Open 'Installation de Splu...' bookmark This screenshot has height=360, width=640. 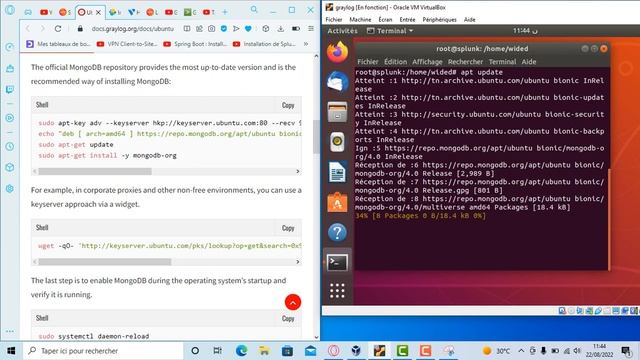click(264, 44)
